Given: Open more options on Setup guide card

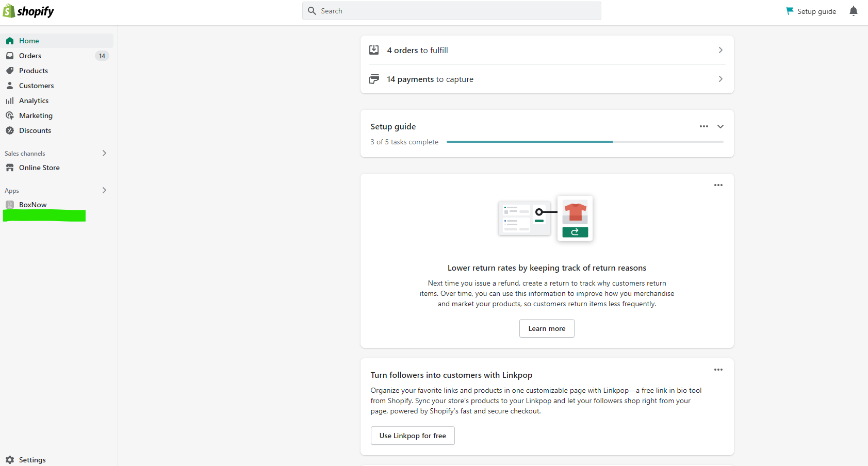Looking at the screenshot, I should pos(703,126).
